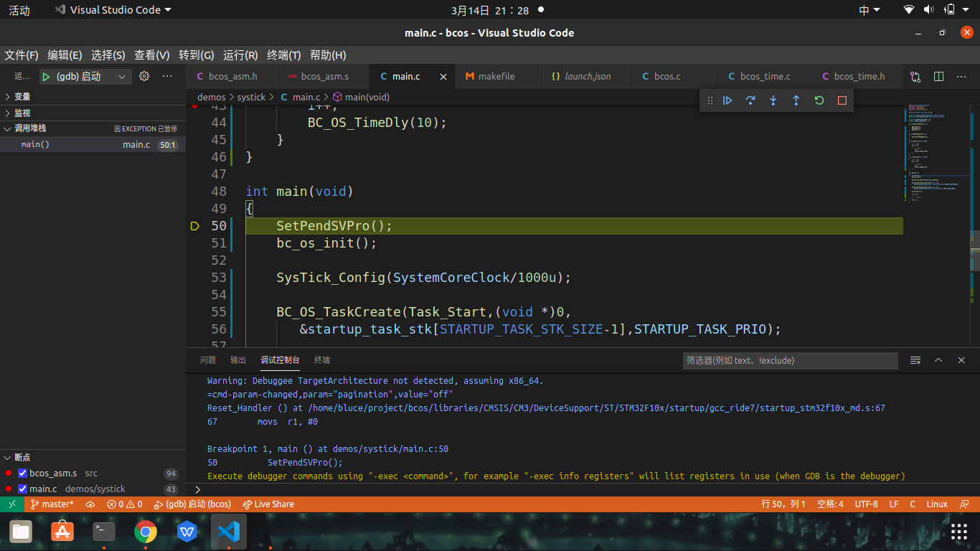Screen dimensions: 980x551
Task: Switch to the launch.json tab
Action: 588,77
